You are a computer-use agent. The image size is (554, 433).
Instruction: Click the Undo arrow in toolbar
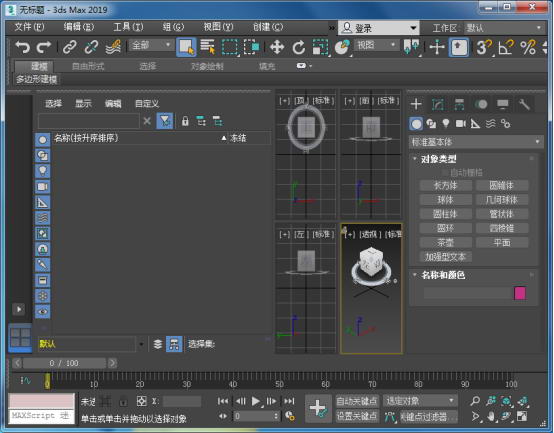pos(23,47)
